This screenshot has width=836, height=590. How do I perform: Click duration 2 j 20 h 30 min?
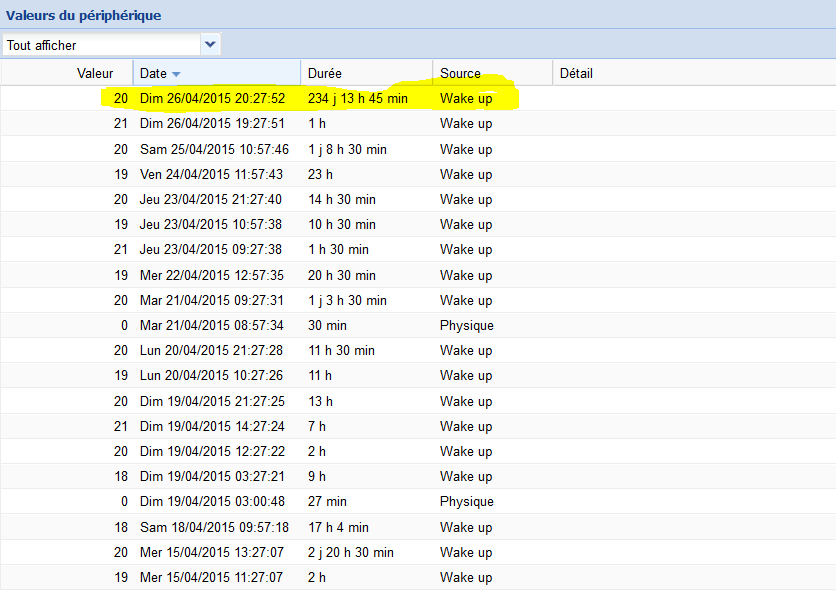[351, 553]
